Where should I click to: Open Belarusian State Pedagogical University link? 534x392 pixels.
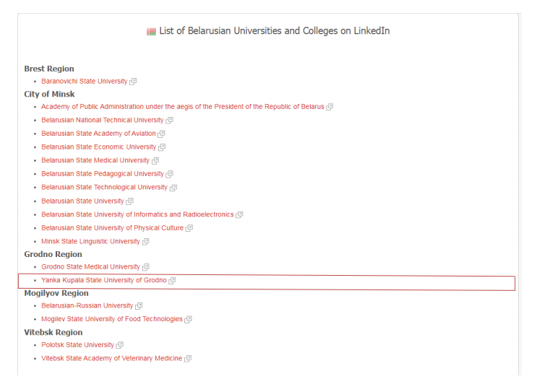[x=103, y=174]
